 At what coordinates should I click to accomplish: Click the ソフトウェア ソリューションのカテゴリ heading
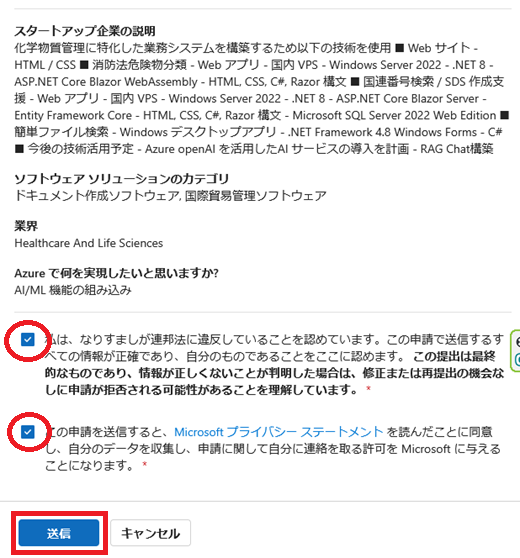coord(121,179)
